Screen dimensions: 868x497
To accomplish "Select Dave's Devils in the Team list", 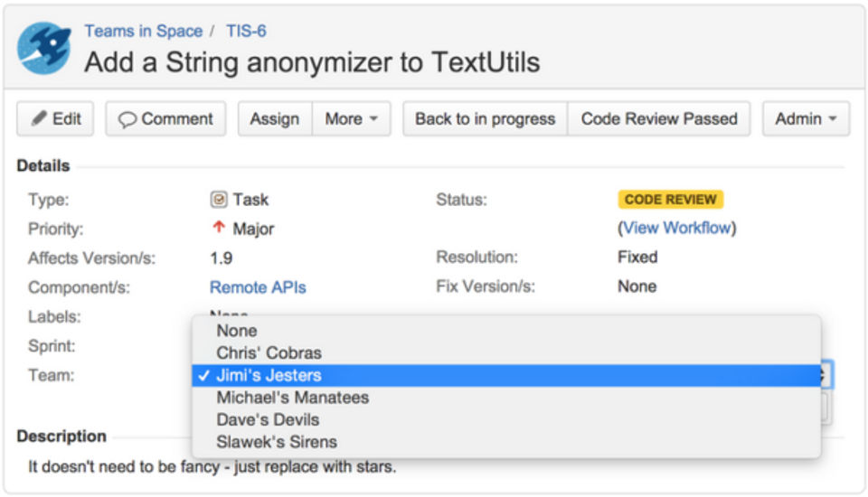I will point(506,419).
